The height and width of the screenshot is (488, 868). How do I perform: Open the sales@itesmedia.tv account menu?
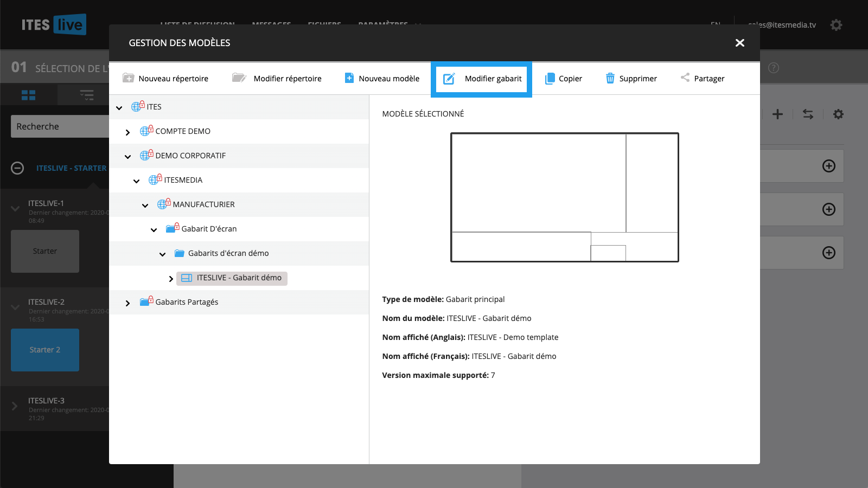(x=782, y=25)
